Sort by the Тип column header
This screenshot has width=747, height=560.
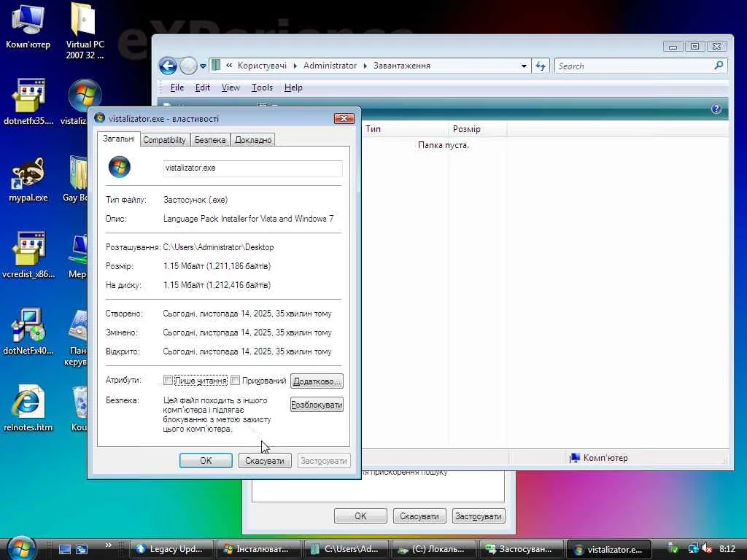405,129
